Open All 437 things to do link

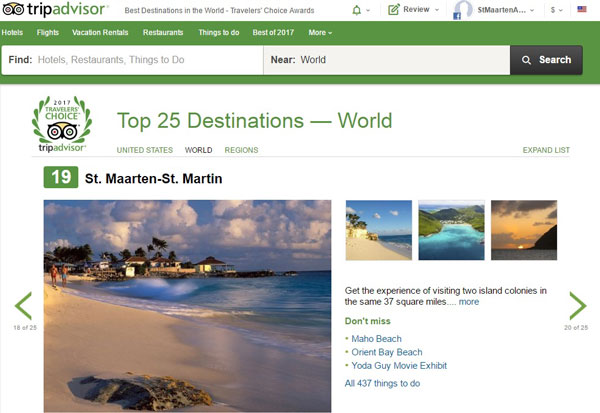click(382, 383)
